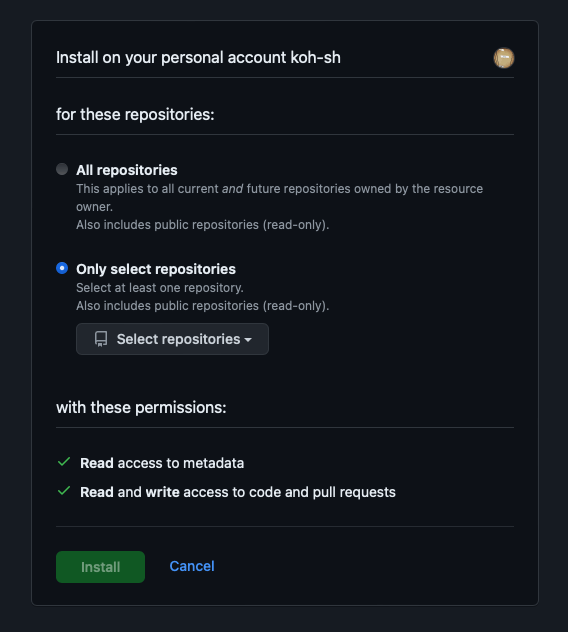Click the 'for these repositories:' heading
Screen dimensions: 568x632
click(135, 114)
